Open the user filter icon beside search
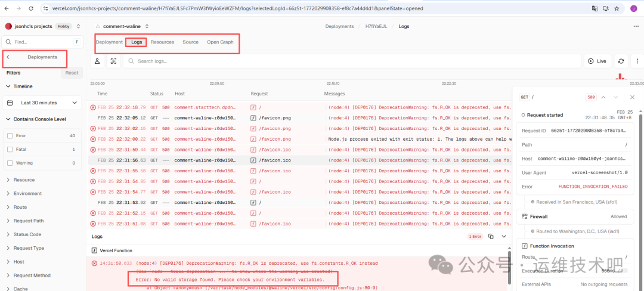 97,61
